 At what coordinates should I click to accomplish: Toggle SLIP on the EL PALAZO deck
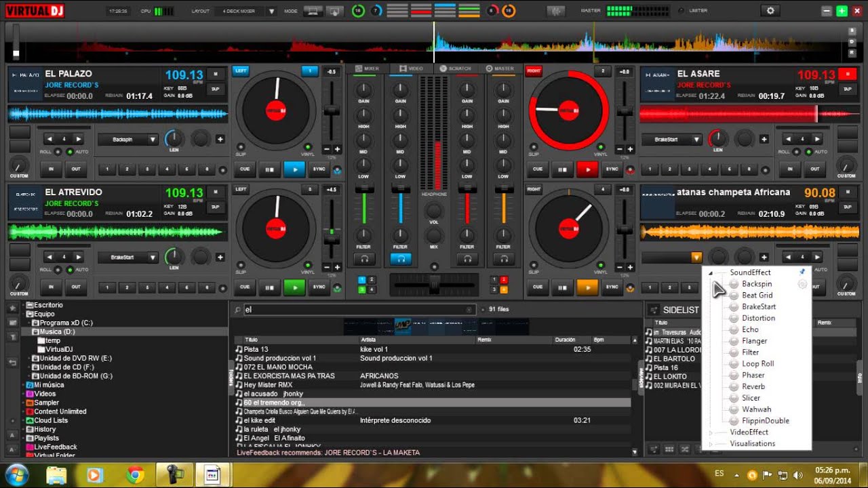click(240, 146)
